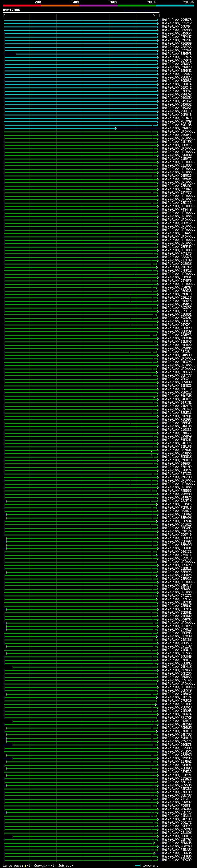Select the UniRef100_Q6PFN9 label
This screenshot has height=868, width=197.
pyautogui.click(x=176, y=247)
